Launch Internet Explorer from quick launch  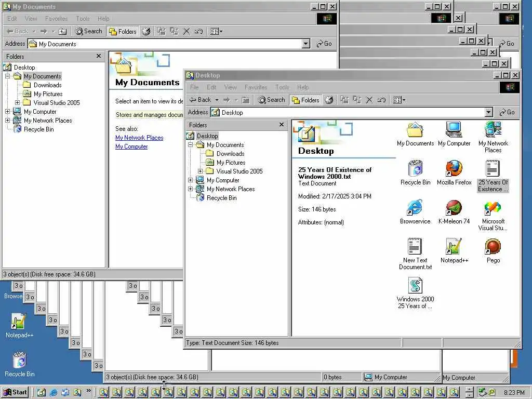tap(54, 393)
